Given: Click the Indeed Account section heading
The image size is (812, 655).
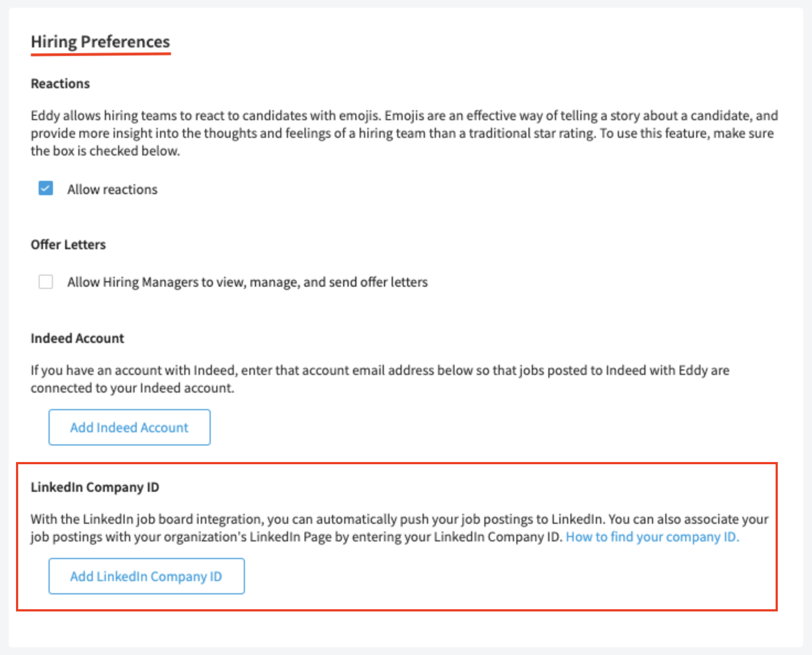Looking at the screenshot, I should pyautogui.click(x=77, y=339).
